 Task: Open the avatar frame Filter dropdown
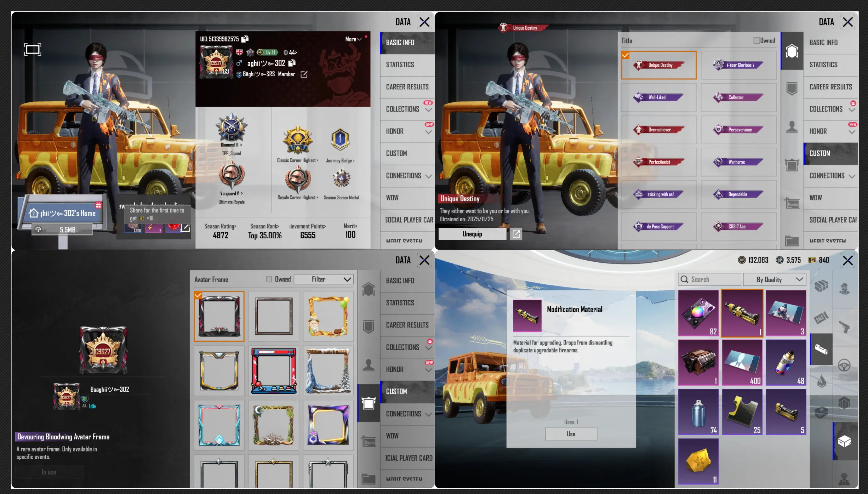coord(324,279)
